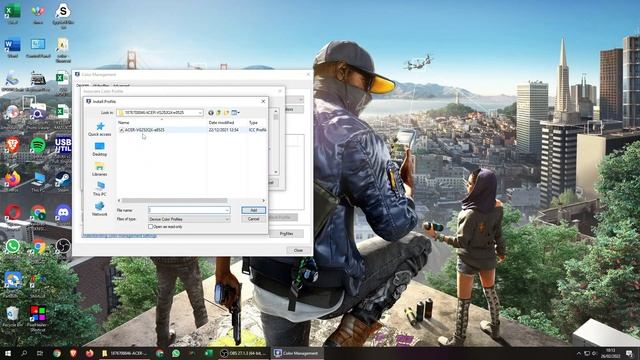The width and height of the screenshot is (640, 360).
Task: Open Quick access in Install Profile sidebar
Action: (x=100, y=129)
